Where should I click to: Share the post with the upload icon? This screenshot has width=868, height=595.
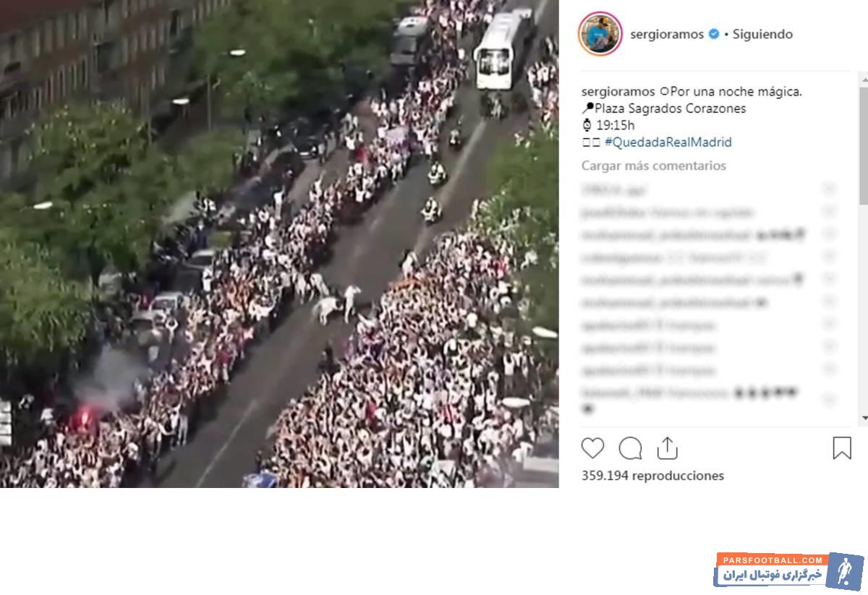667,448
